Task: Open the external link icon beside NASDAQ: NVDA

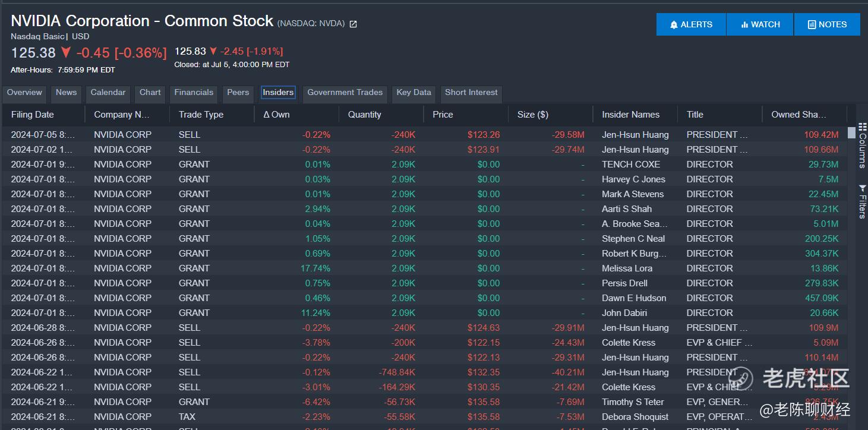Action: coord(353,24)
